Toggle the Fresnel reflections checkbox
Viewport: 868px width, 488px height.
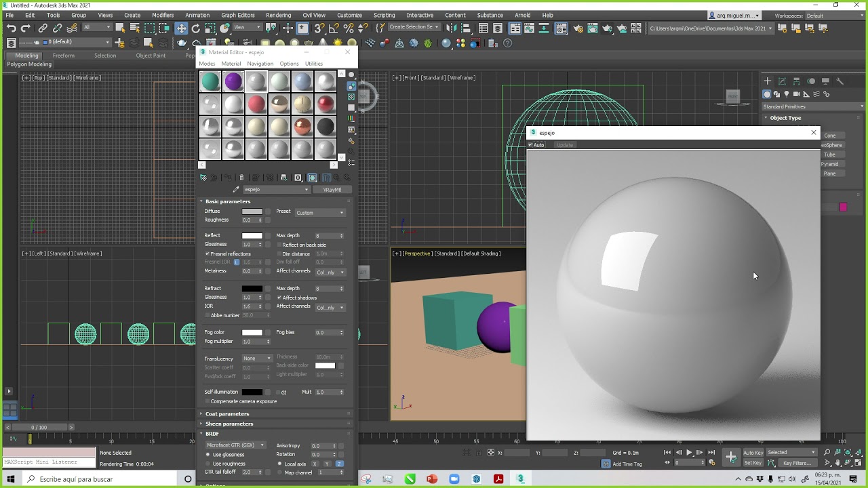208,253
